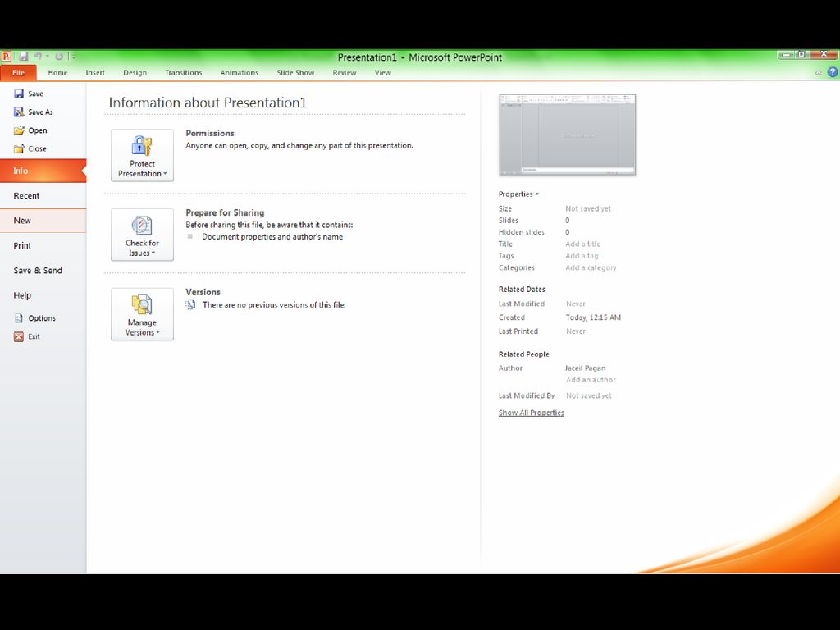Open the New section
The image size is (840, 630).
(x=43, y=220)
